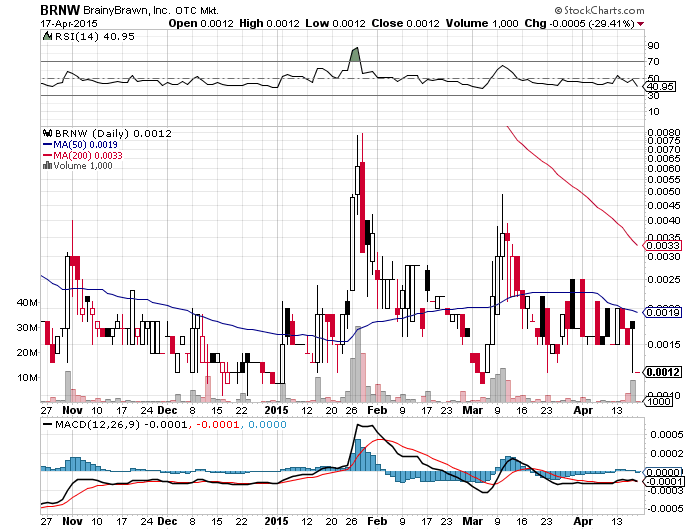The height and width of the screenshot is (530, 700).
Task: Click the black MACD line swatch
Action: click(x=47, y=424)
